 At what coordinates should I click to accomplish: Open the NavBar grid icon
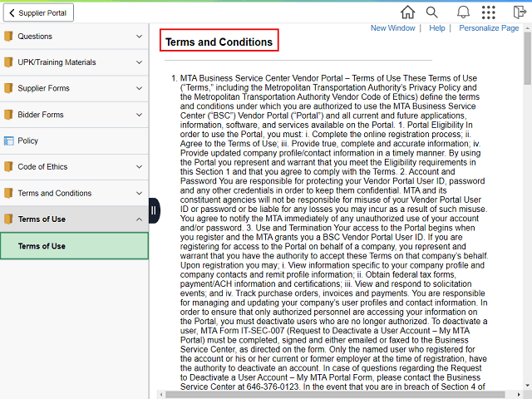(x=489, y=12)
